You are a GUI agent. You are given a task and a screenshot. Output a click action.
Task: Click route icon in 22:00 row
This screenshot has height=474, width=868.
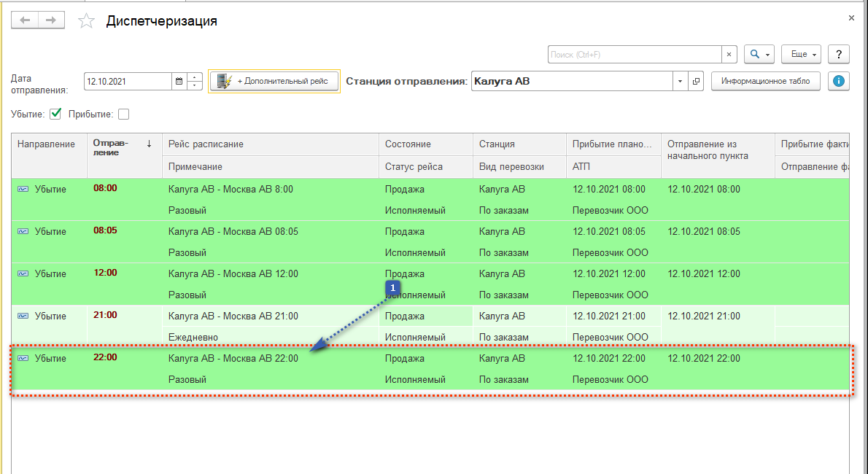(23, 359)
